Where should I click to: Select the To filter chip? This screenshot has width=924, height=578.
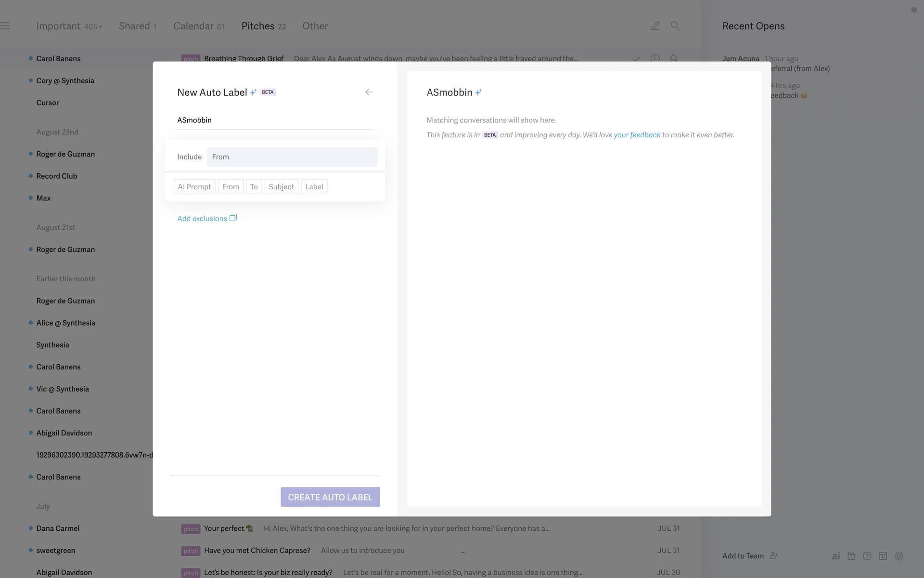[254, 187]
